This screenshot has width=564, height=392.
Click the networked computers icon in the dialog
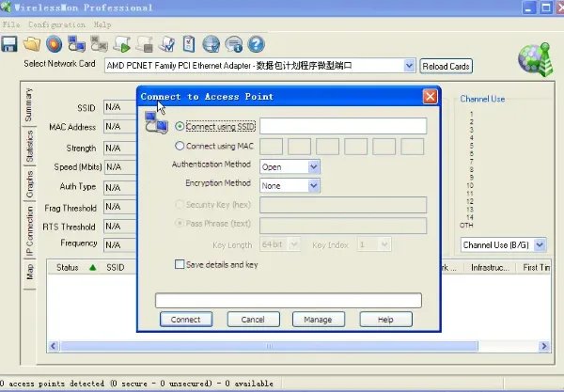tap(156, 122)
